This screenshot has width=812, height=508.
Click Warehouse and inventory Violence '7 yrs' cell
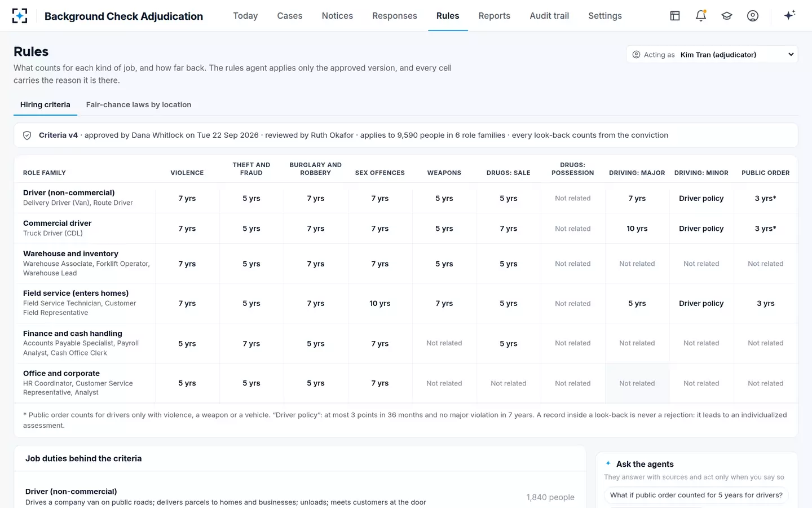[187, 264]
